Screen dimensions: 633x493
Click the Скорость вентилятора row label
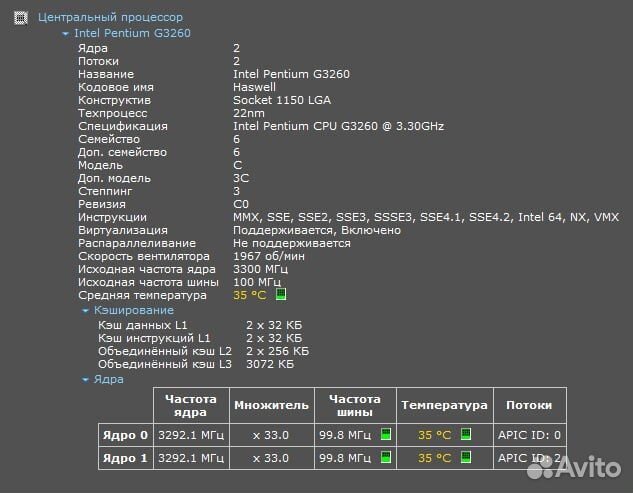tap(144, 256)
